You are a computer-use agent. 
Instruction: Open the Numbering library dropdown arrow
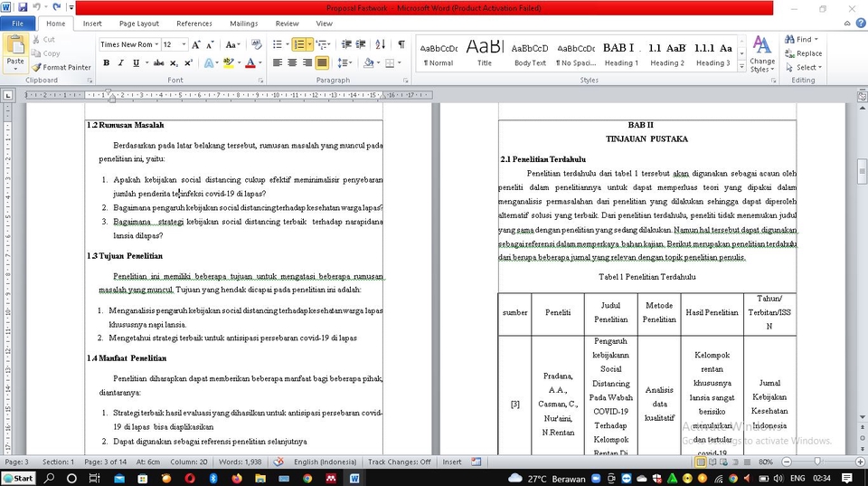[309, 44]
